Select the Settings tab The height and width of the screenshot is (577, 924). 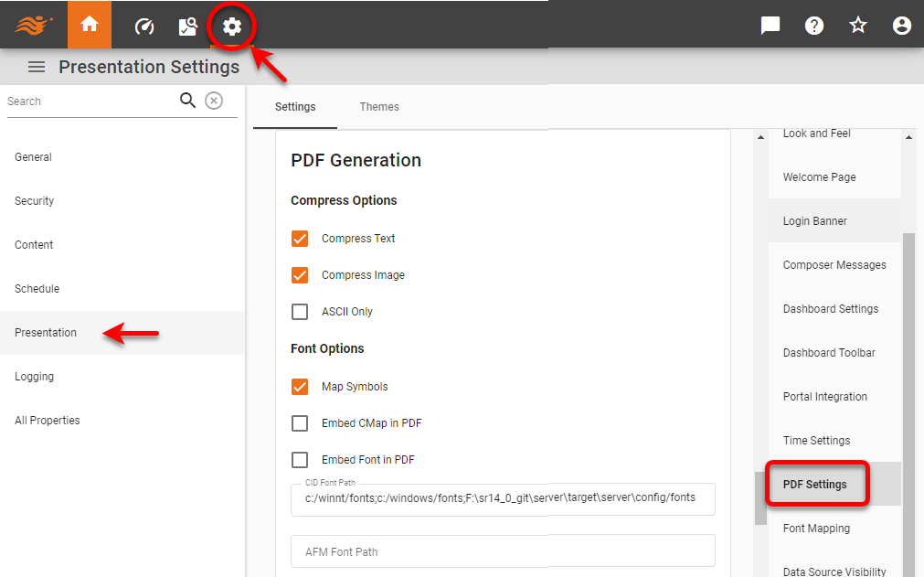coord(294,107)
